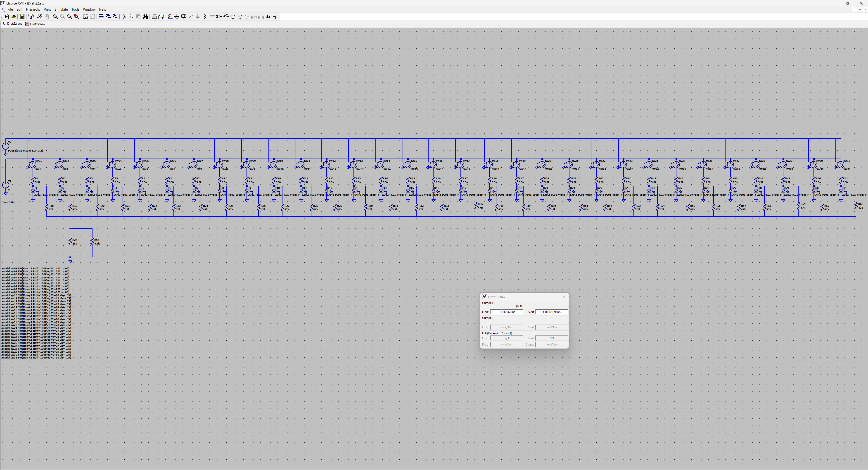Click the R34 250 ohm resistor

point(70,242)
